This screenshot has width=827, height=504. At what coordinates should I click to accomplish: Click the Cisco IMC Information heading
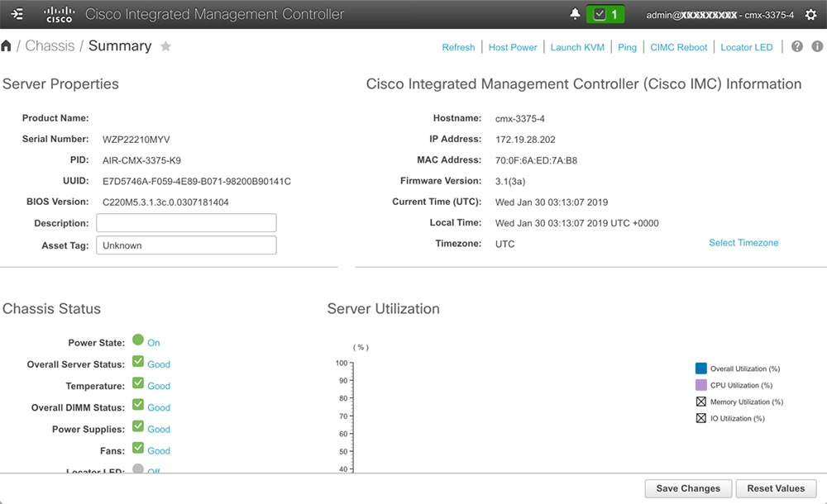pyautogui.click(x=584, y=83)
